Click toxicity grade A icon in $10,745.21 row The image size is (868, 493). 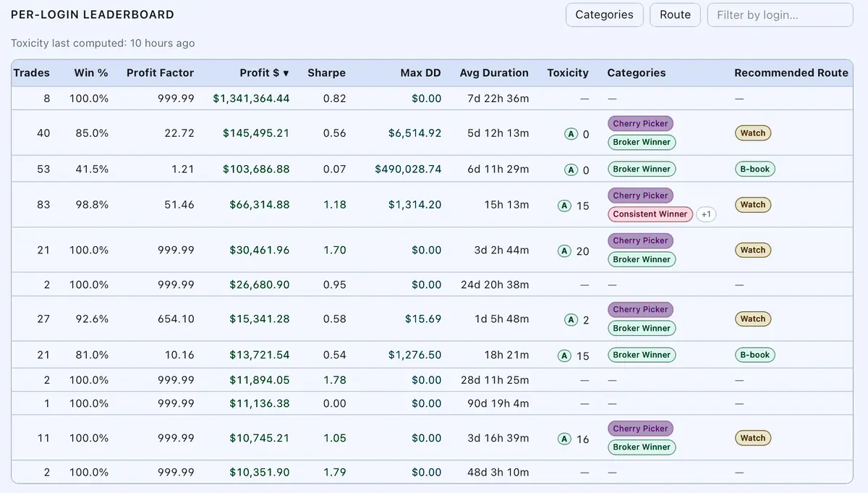pyautogui.click(x=565, y=439)
